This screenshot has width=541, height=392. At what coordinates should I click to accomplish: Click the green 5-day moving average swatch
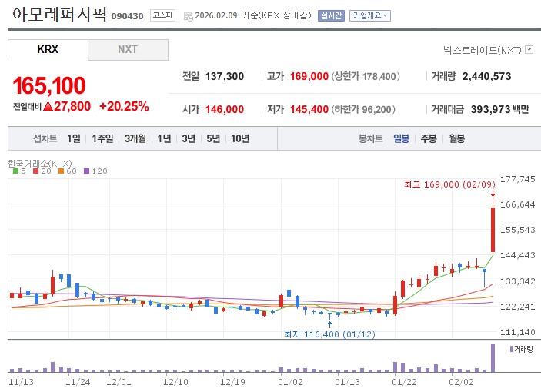click(x=15, y=171)
